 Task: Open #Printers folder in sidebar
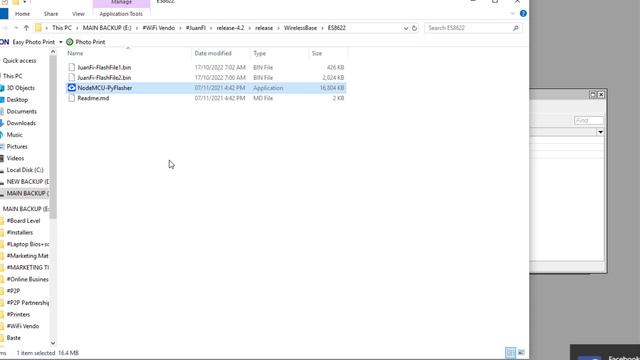pos(18,315)
